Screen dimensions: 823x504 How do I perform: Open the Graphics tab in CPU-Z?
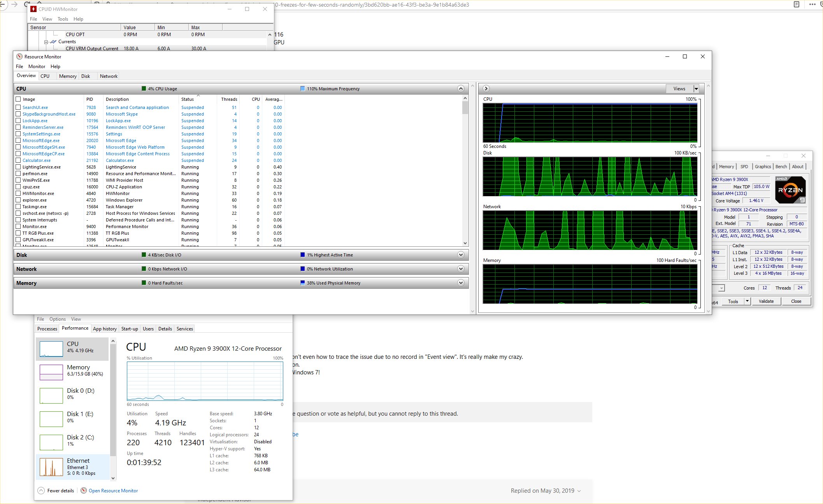click(763, 167)
